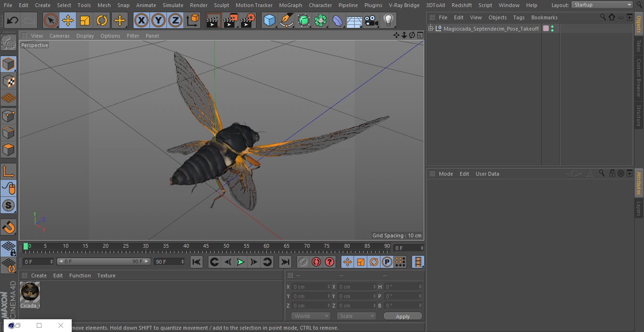This screenshot has height=332, width=644.
Task: Go to start of animation
Action: coord(197,262)
